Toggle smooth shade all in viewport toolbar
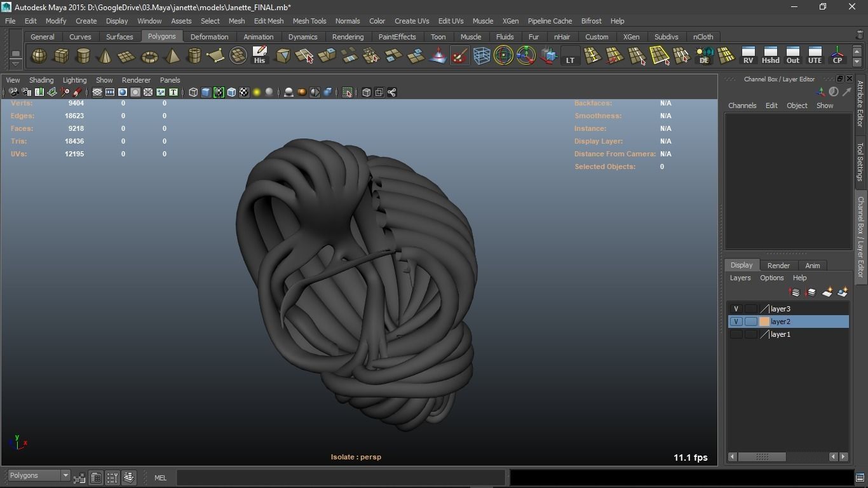 pyautogui.click(x=206, y=93)
